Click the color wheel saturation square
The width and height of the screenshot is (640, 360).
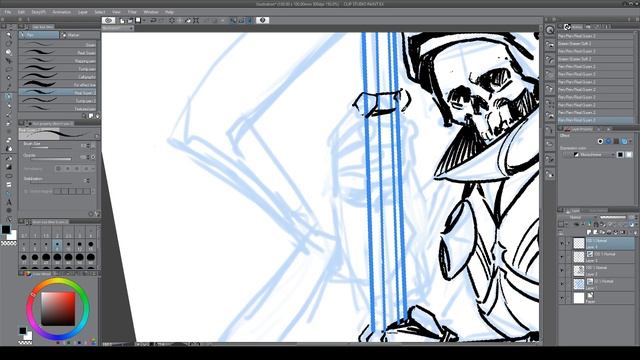pyautogui.click(x=58, y=309)
